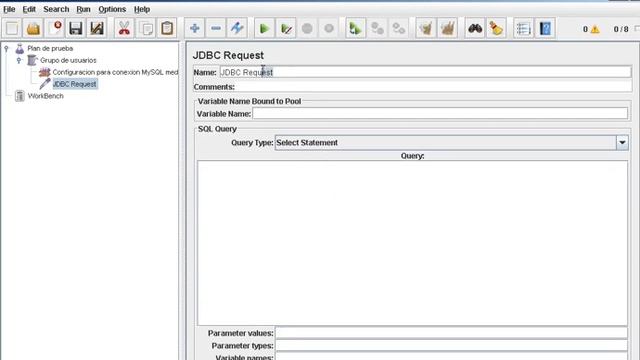Select Plan de prueba in the tree
The height and width of the screenshot is (360, 640).
[x=50, y=48]
